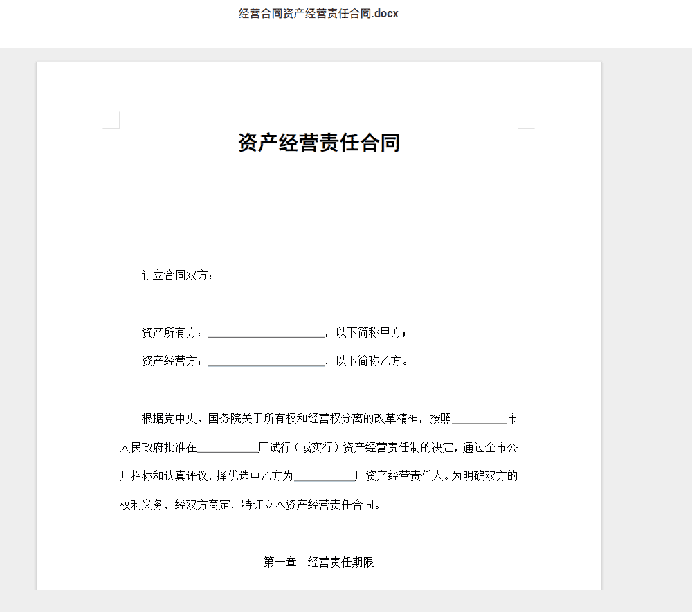Click the line 订立合同双方:

coord(177,275)
